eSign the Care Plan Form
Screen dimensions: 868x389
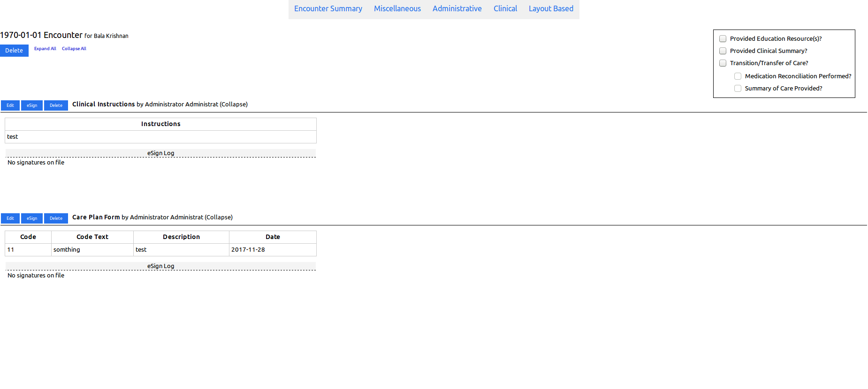click(x=32, y=218)
